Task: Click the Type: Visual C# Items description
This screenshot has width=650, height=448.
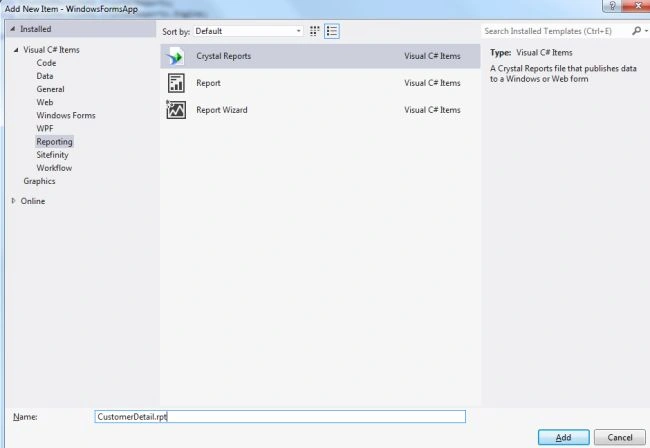Action: click(531, 53)
